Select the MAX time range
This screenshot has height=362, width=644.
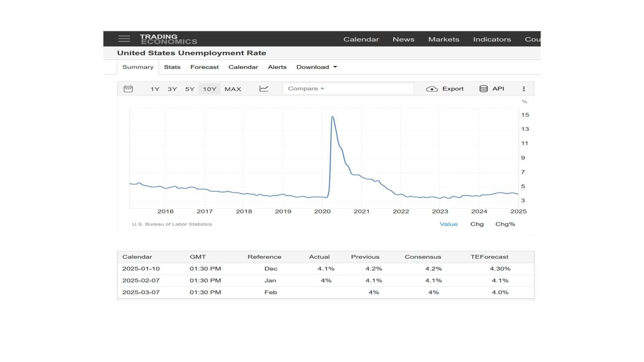pyautogui.click(x=233, y=89)
